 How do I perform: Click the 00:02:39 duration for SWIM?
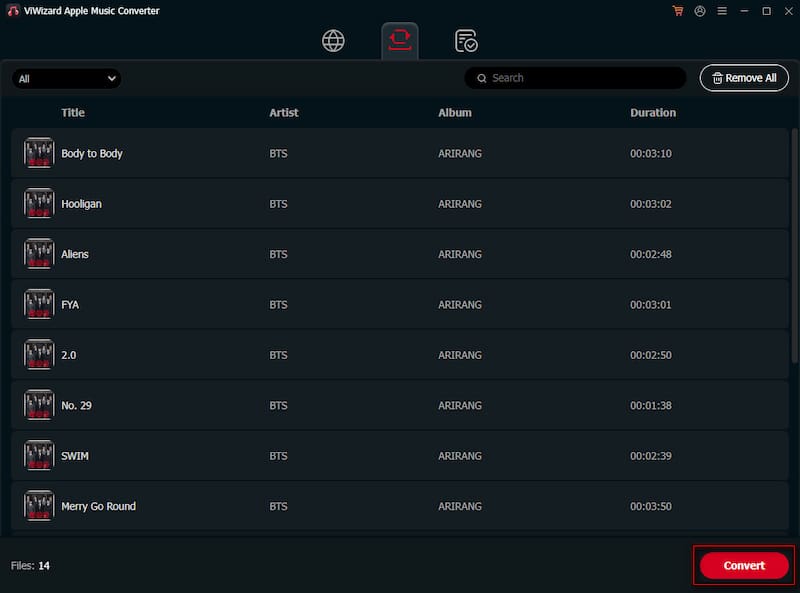click(x=651, y=456)
